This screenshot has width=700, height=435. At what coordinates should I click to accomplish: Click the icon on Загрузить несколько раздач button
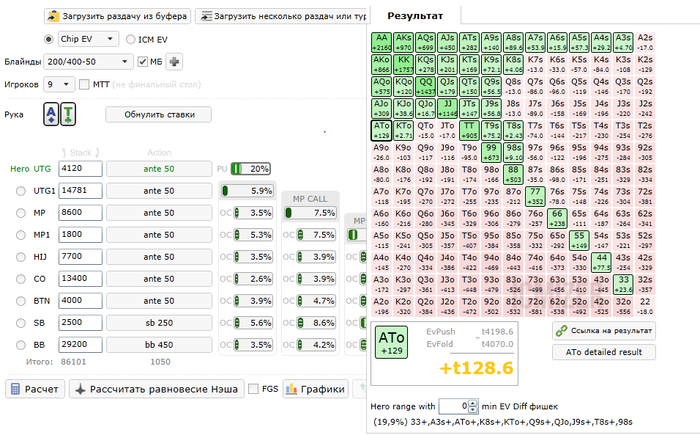pyautogui.click(x=206, y=16)
